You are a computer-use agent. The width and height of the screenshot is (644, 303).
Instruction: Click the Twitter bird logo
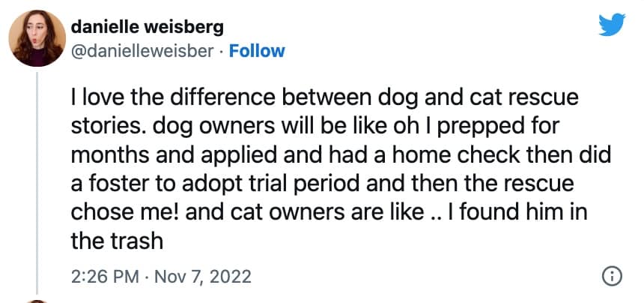click(x=612, y=26)
